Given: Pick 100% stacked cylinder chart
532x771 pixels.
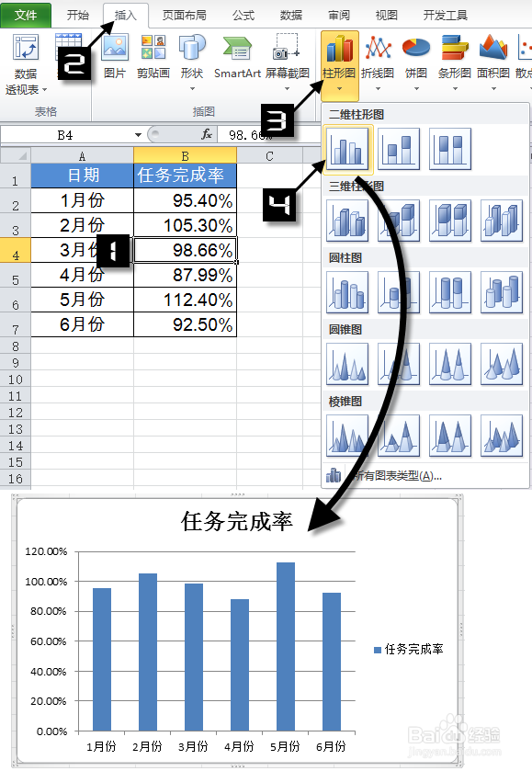Looking at the screenshot, I should click(450, 292).
